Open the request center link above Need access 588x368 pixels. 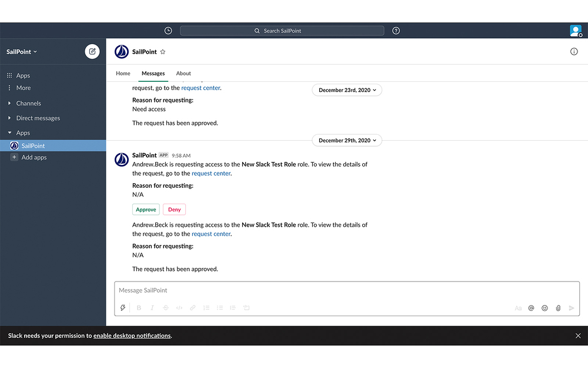[201, 88]
